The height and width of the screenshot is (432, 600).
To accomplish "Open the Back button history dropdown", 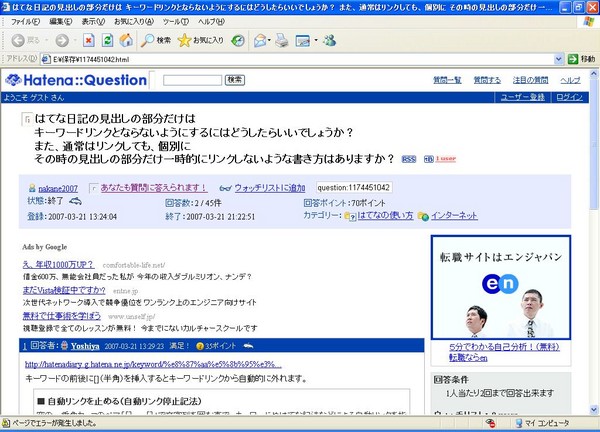I will click(46, 40).
